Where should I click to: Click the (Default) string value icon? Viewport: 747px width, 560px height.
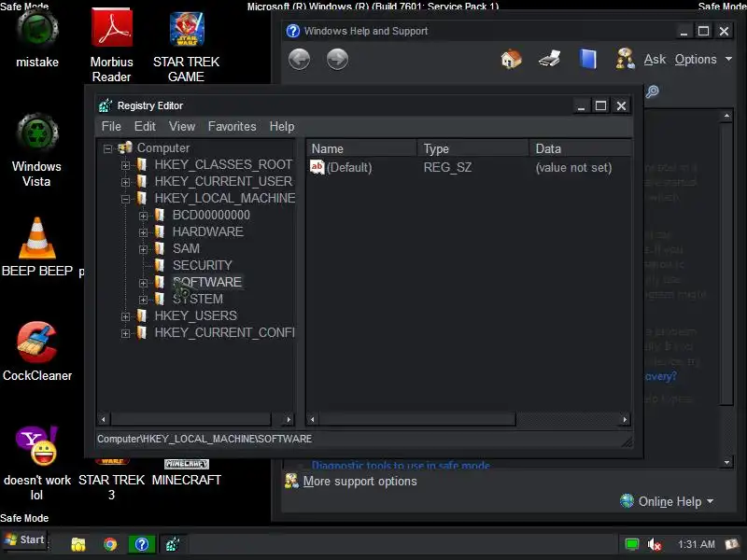[x=317, y=167]
